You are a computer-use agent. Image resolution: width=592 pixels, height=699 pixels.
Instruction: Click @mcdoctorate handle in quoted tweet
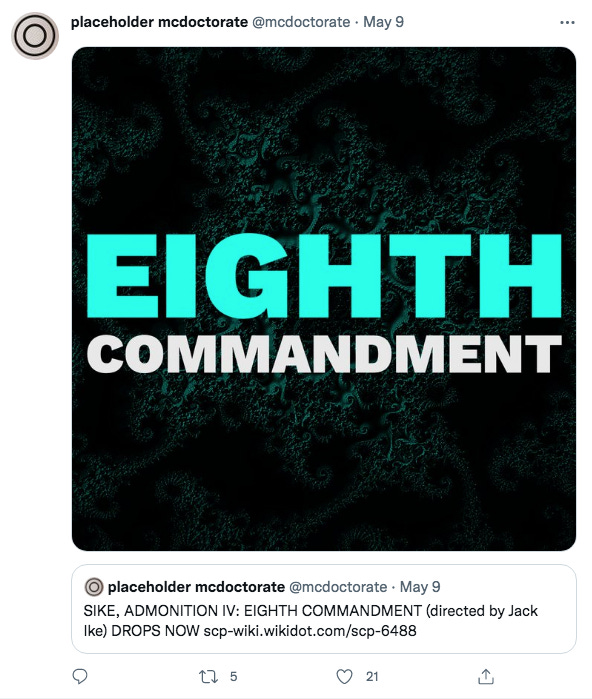(338, 587)
